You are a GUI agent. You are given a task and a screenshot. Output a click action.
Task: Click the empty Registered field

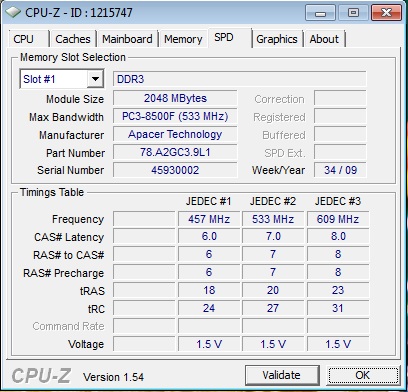point(340,116)
